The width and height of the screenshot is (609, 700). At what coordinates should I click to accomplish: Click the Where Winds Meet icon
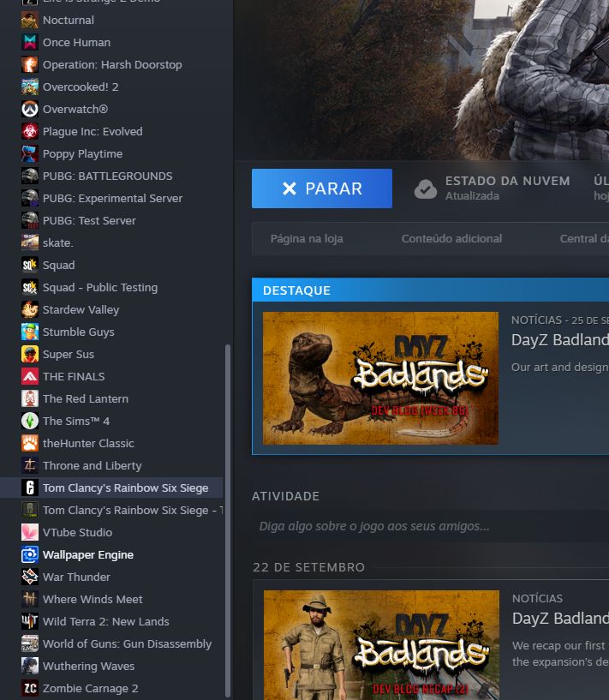pos(30,599)
